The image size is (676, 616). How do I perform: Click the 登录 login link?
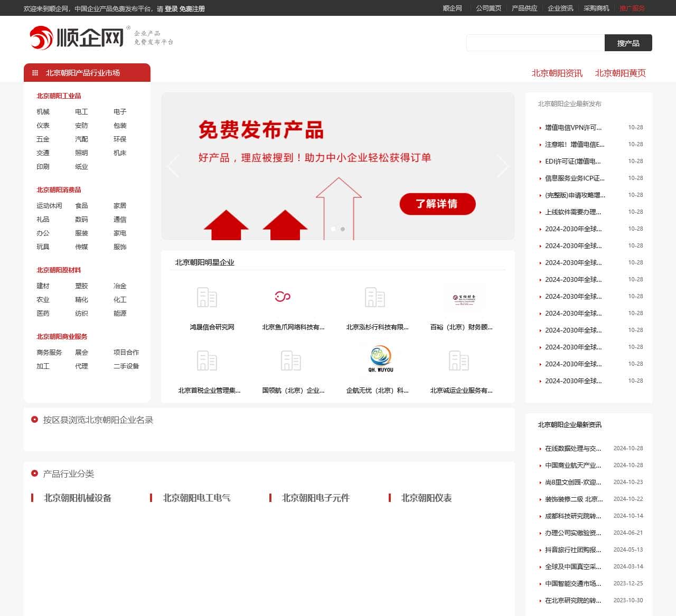click(x=171, y=9)
